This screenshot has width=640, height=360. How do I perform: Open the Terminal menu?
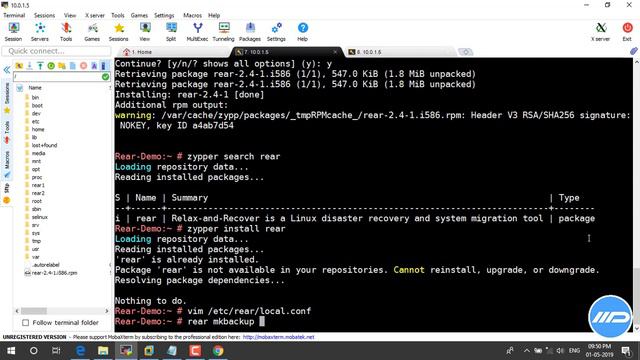14,15
